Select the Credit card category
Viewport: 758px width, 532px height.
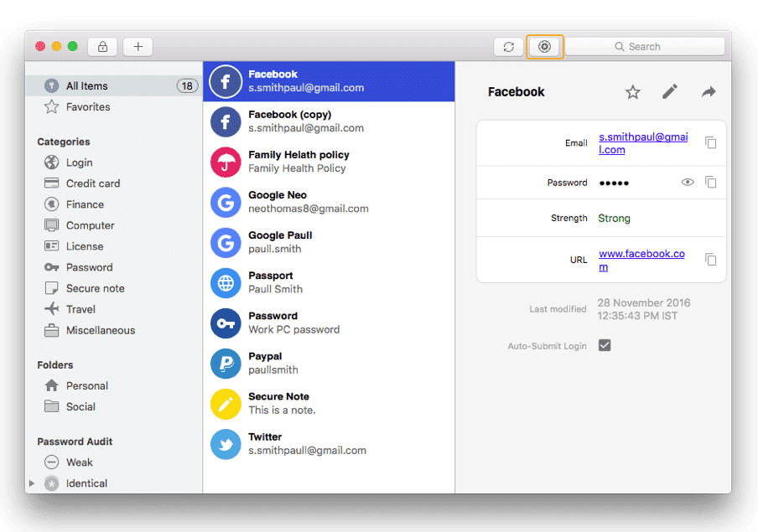[113, 183]
